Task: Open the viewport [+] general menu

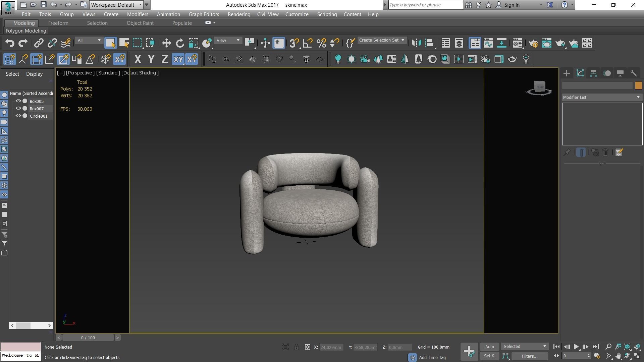Action: [x=61, y=73]
